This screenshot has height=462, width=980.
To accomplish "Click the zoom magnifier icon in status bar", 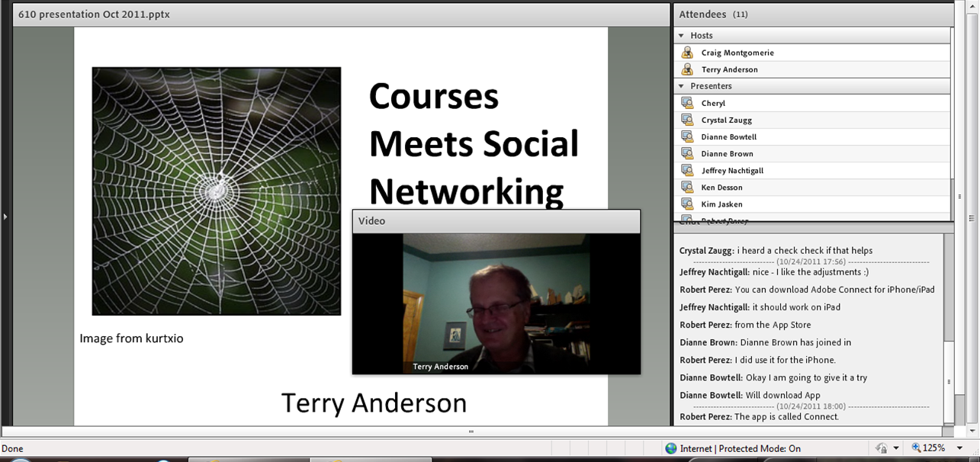I will [917, 448].
